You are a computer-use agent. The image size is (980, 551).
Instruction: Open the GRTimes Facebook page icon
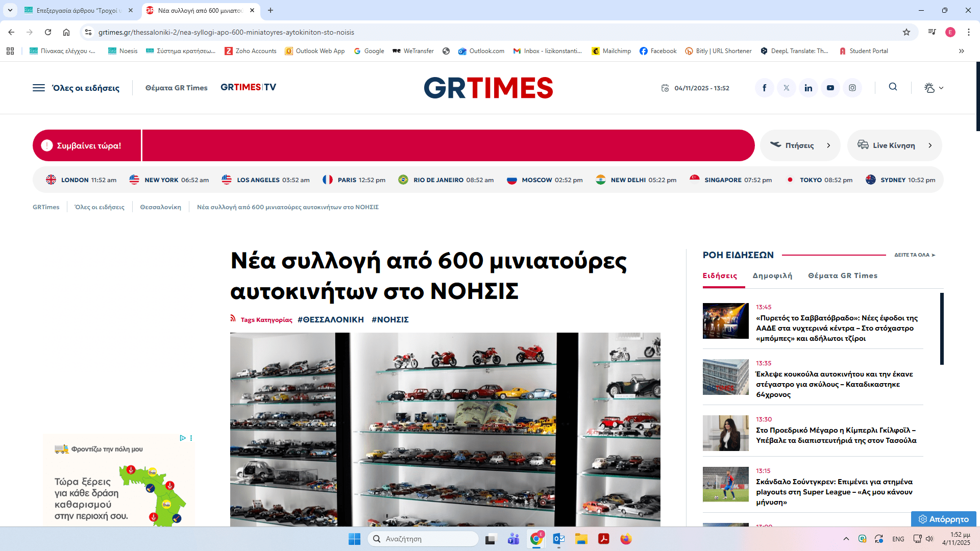(764, 88)
